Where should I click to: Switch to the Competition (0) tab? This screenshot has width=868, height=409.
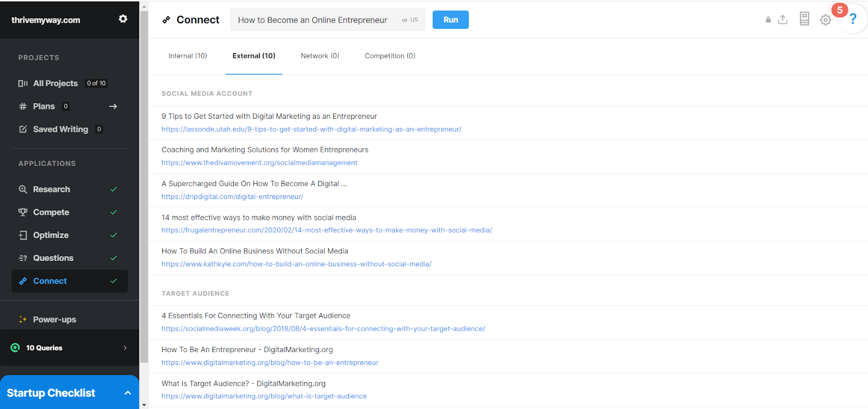tap(390, 56)
